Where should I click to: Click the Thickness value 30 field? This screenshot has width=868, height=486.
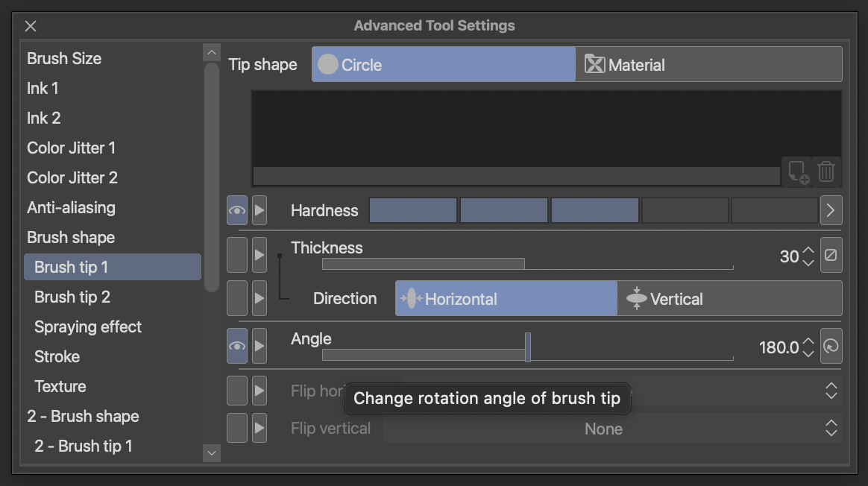click(789, 256)
